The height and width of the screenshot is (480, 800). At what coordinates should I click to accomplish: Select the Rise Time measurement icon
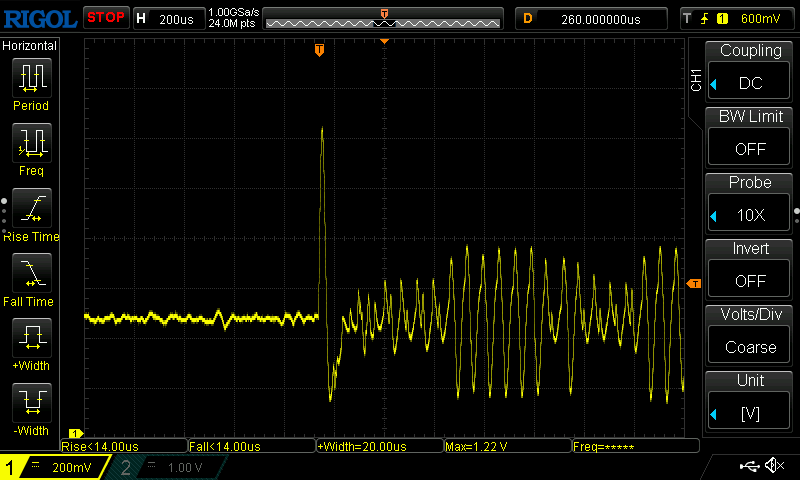(x=32, y=208)
